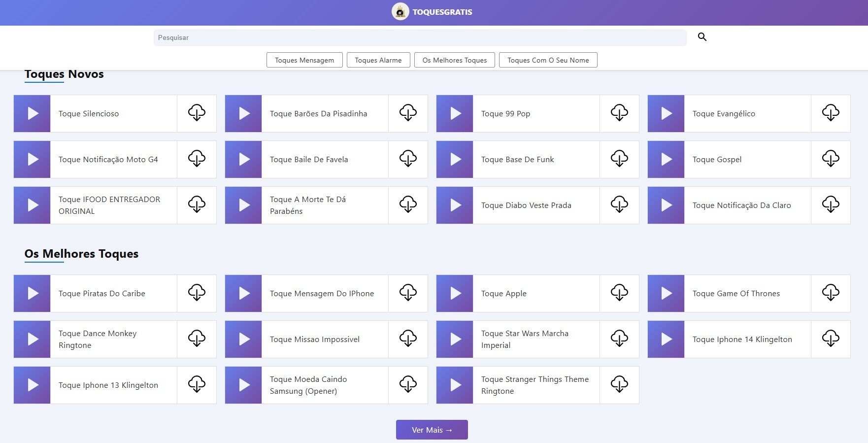Download Toque Iphone 14 Klingelton
This screenshot has height=443, width=868.
pos(831,339)
